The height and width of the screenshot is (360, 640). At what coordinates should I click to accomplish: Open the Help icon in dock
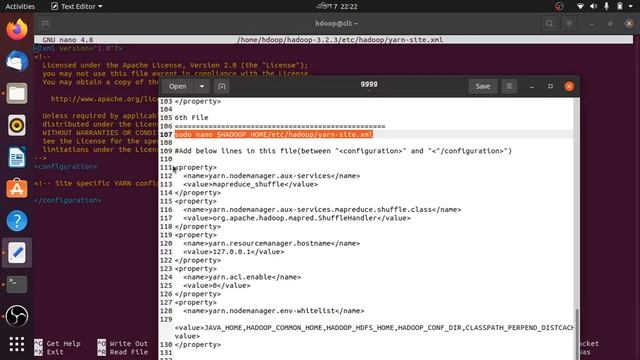tap(17, 221)
